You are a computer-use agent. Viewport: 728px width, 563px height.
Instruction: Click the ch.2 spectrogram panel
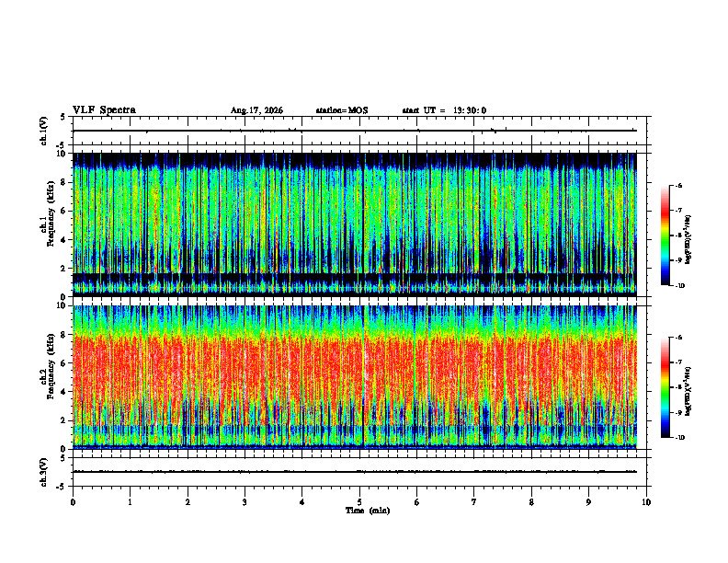click(x=355, y=377)
